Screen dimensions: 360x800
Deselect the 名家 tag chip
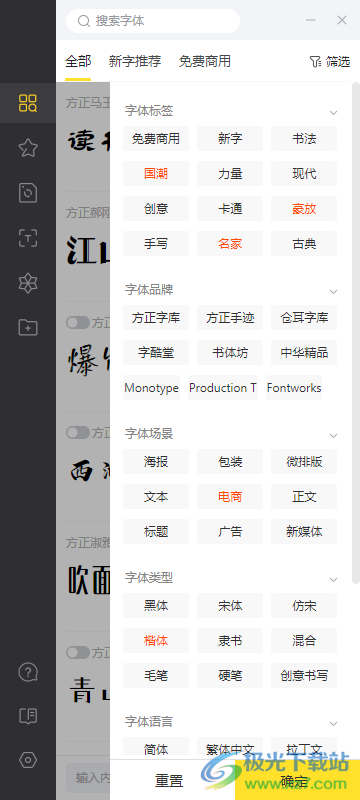tap(230, 244)
